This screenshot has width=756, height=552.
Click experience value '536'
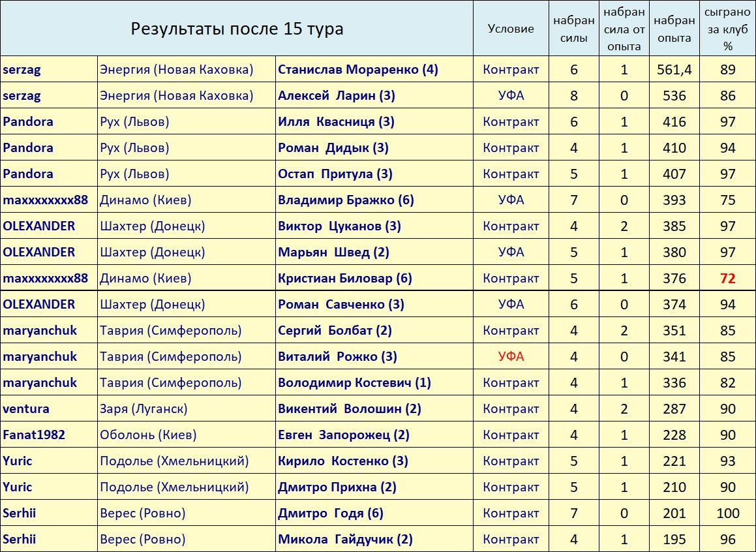(x=674, y=95)
